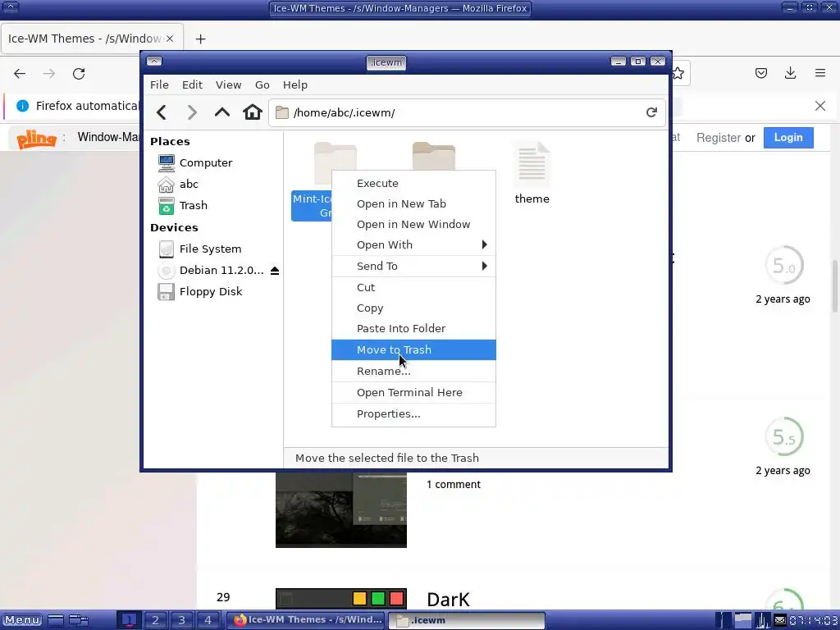Click Firefox page back arrow
840x630 pixels.
click(20, 73)
